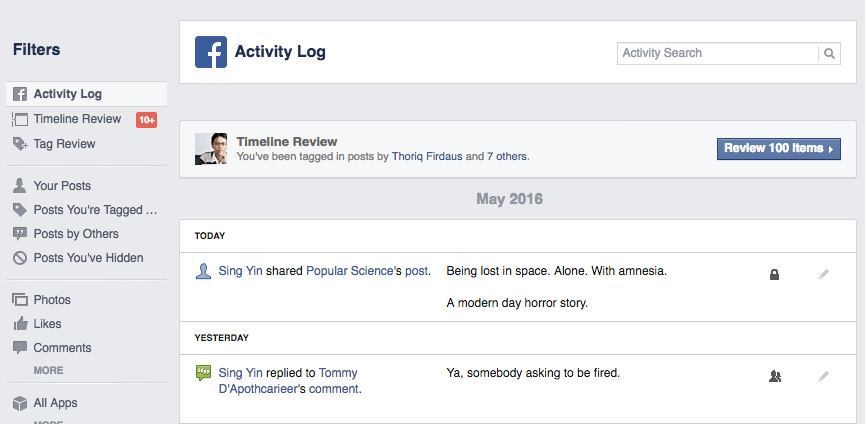The width and height of the screenshot is (865, 424).
Task: Click the Posts by Others quote icon
Action: 20,234
